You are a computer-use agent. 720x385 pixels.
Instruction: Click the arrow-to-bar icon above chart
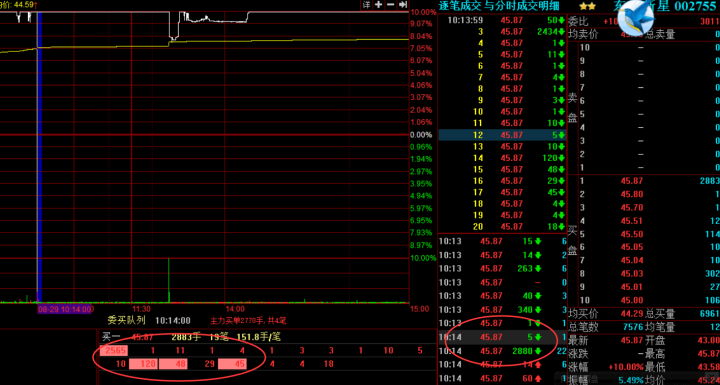pyautogui.click(x=403, y=5)
